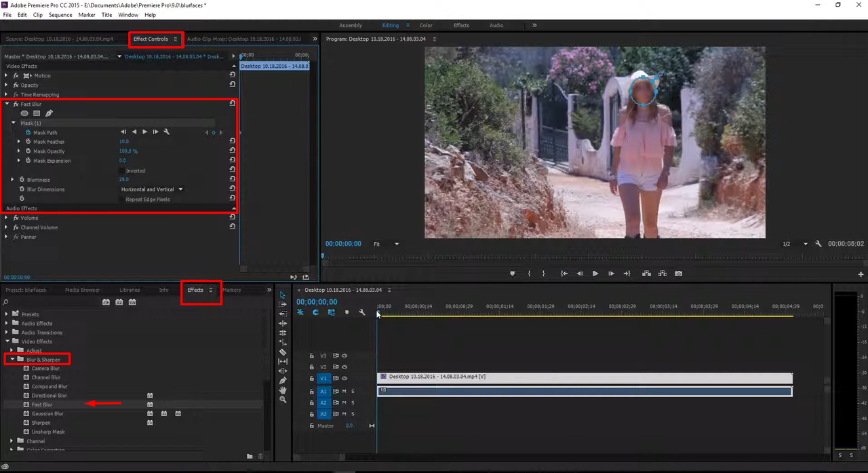Open the Audio Clip Mixer tab
The image size is (868, 473).
[243, 39]
